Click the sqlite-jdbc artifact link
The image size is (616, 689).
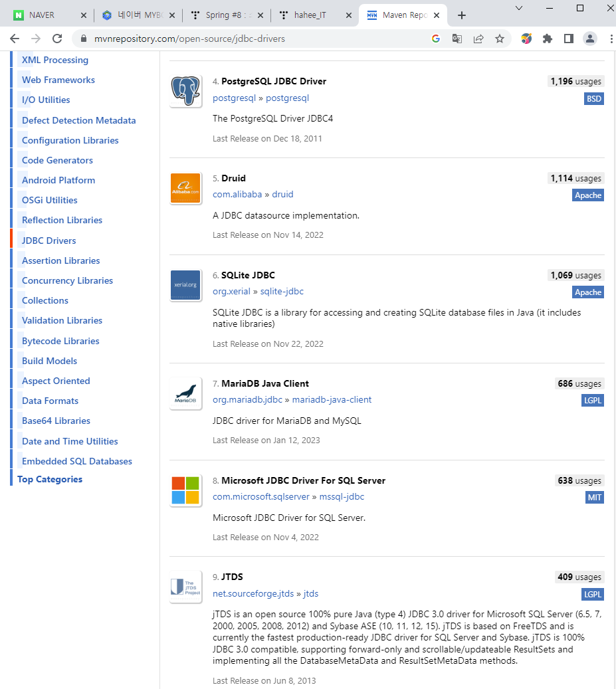click(x=282, y=291)
